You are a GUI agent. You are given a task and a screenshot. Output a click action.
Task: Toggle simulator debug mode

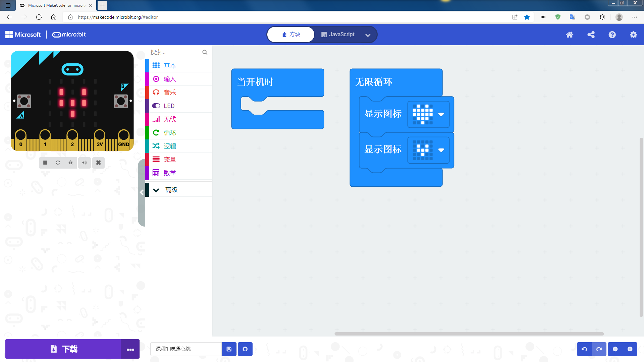(x=70, y=163)
